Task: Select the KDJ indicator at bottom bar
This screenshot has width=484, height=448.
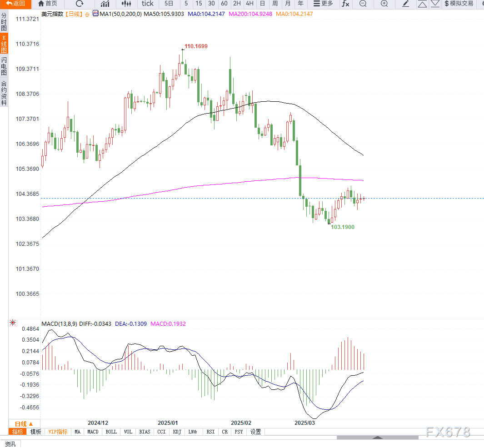Action: pyautogui.click(x=177, y=432)
